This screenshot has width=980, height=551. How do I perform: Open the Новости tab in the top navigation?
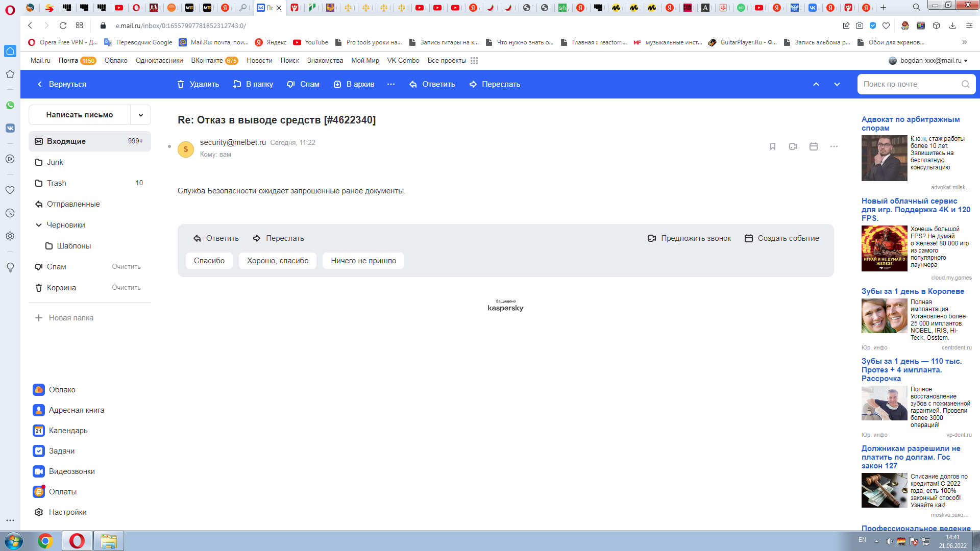(259, 61)
